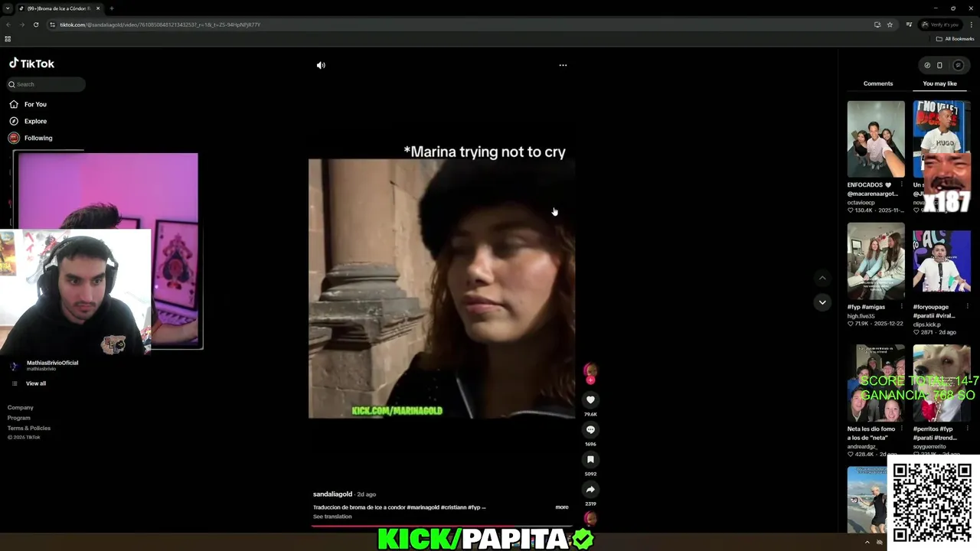Open options for the #fyp #amigas video
The image size is (980, 551).
click(901, 307)
